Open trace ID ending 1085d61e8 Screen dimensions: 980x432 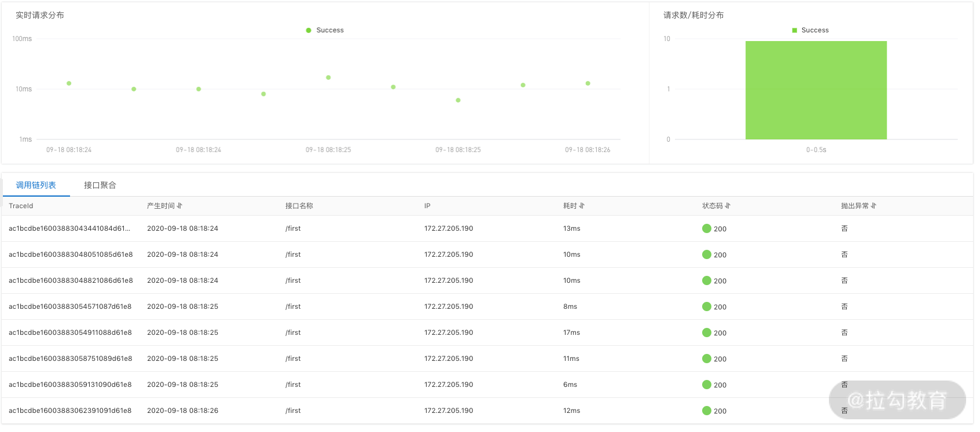(x=71, y=254)
